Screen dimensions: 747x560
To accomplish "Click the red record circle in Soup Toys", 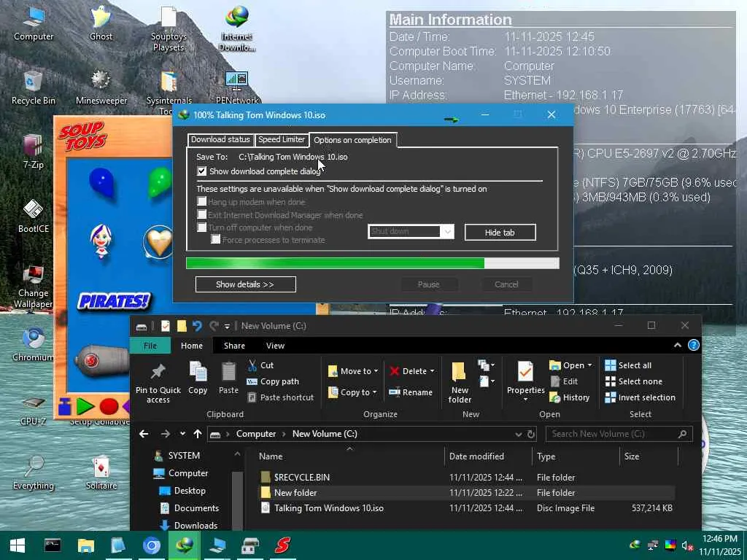I will click(x=109, y=407).
